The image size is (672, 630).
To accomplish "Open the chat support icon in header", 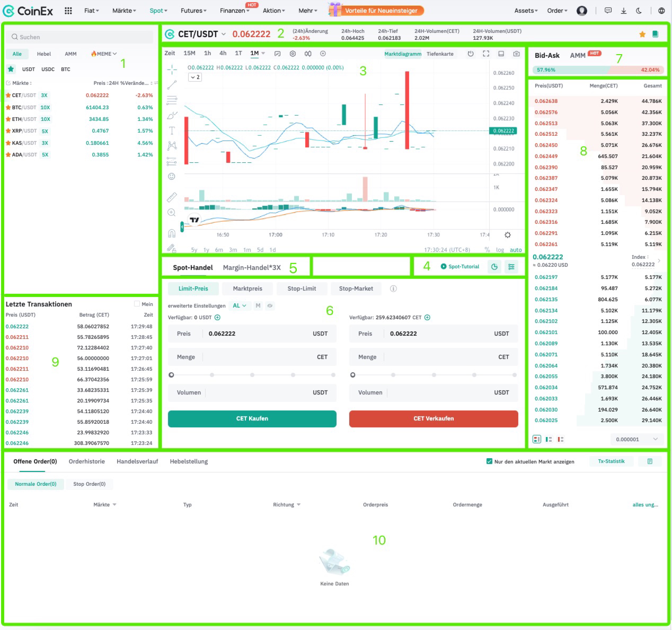I will tap(608, 11).
